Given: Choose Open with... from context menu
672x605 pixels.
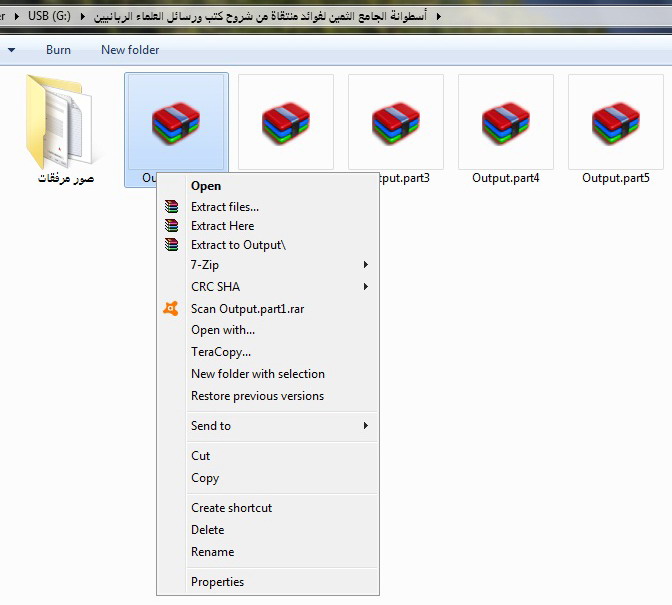Looking at the screenshot, I should click(223, 330).
